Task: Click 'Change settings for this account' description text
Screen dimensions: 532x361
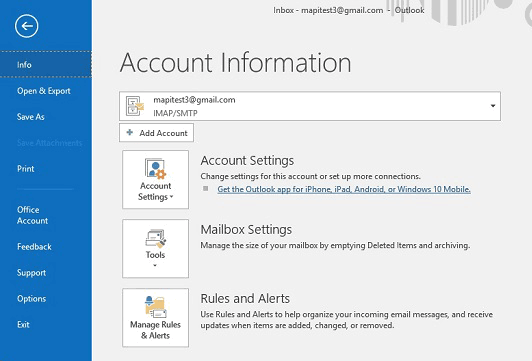Action: 310,176
